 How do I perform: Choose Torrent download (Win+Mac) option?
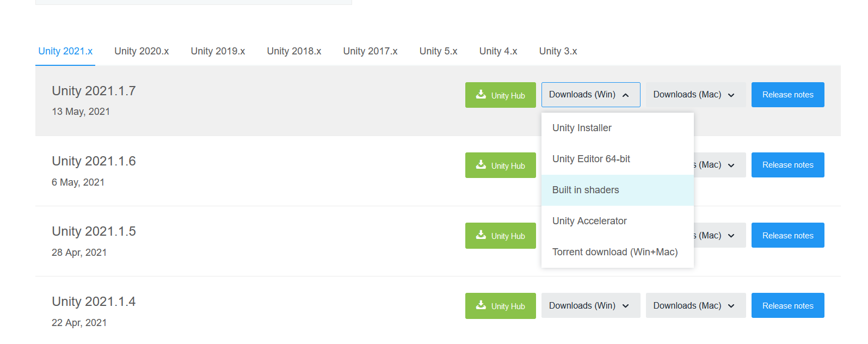pyautogui.click(x=615, y=252)
